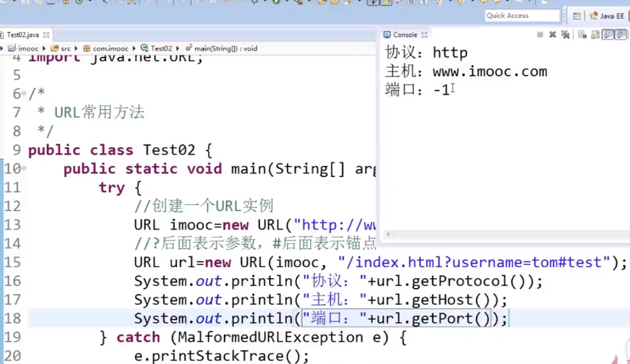Viewport: 630px width, 364px height.
Task: Toggle show console on standard output change
Action: click(608, 35)
